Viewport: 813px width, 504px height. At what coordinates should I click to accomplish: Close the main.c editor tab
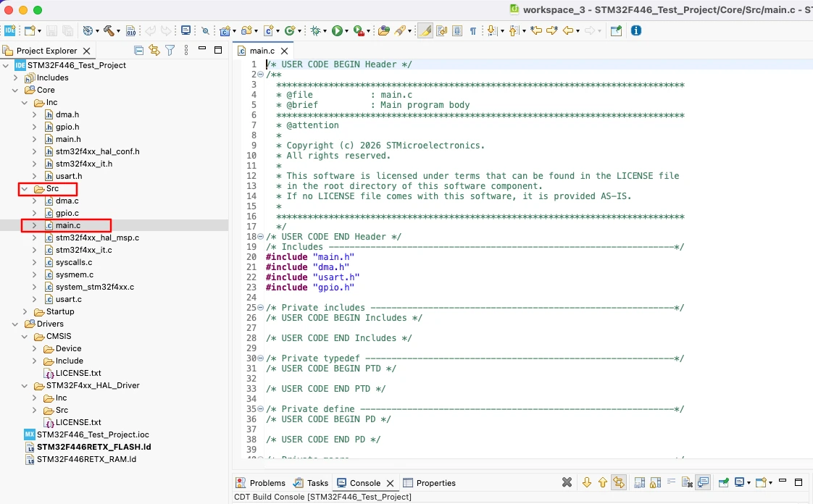click(284, 51)
